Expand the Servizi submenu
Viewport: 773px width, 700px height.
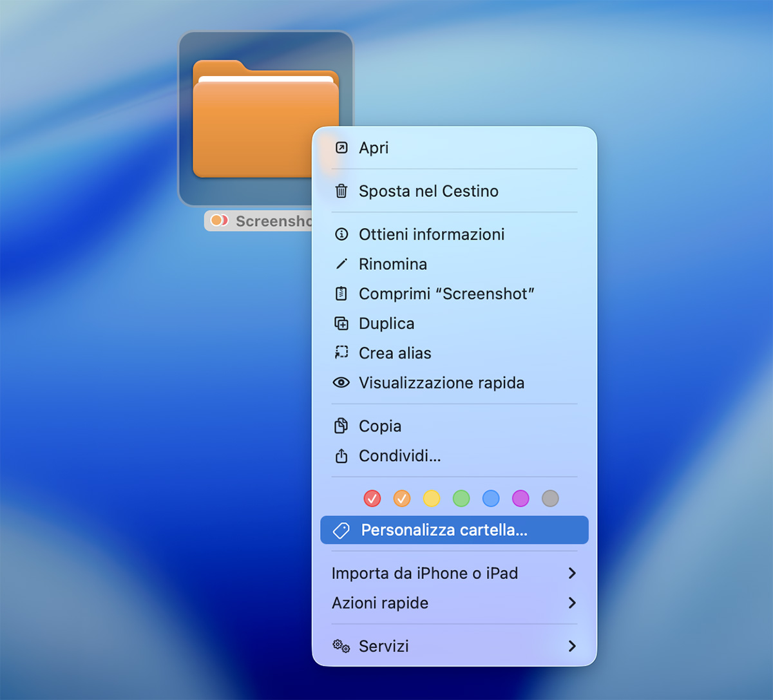coord(571,646)
